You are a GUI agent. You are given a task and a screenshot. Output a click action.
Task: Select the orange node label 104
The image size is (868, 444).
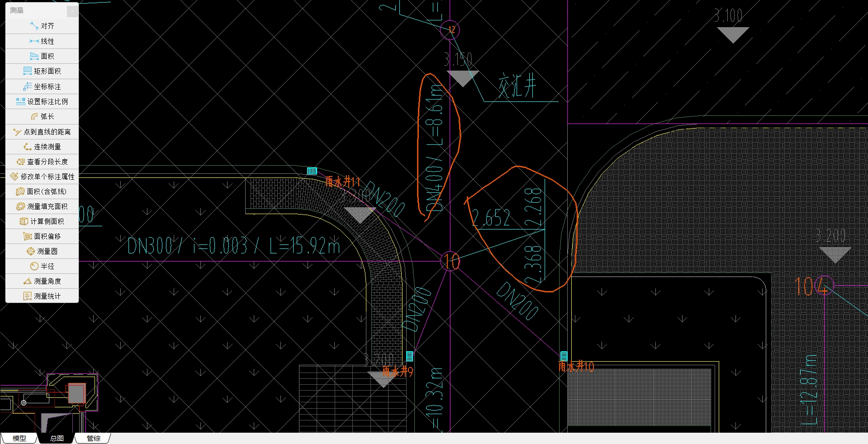click(x=812, y=286)
